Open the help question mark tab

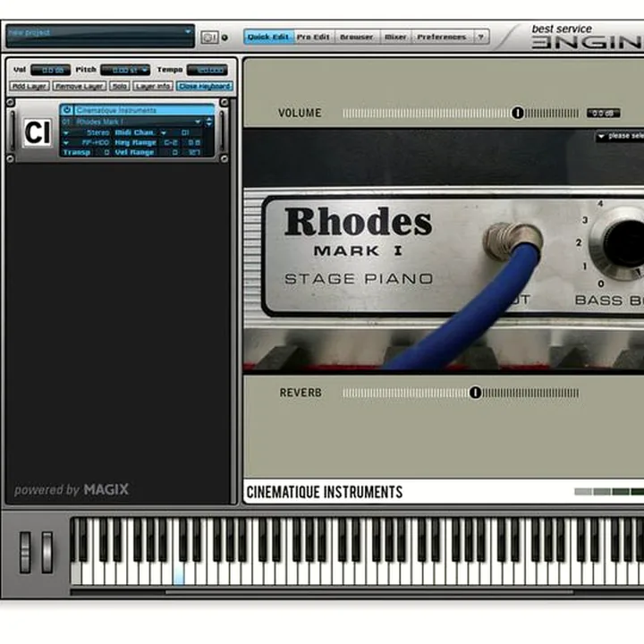pyautogui.click(x=481, y=37)
